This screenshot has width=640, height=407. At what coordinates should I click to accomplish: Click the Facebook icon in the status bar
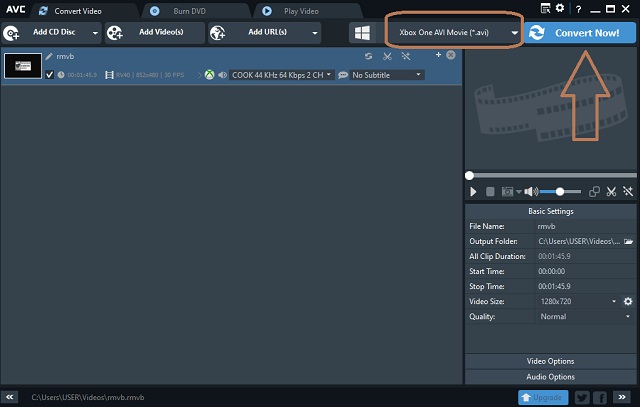click(x=600, y=397)
